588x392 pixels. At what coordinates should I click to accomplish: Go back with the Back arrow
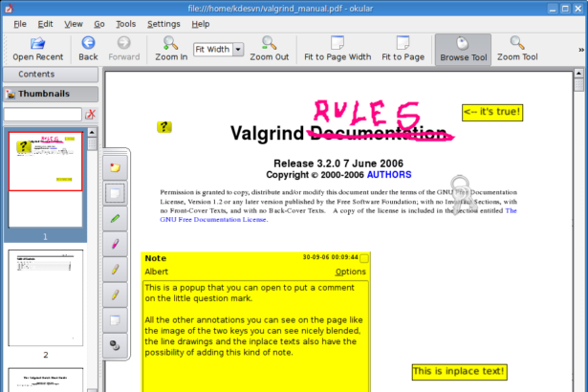(x=88, y=49)
